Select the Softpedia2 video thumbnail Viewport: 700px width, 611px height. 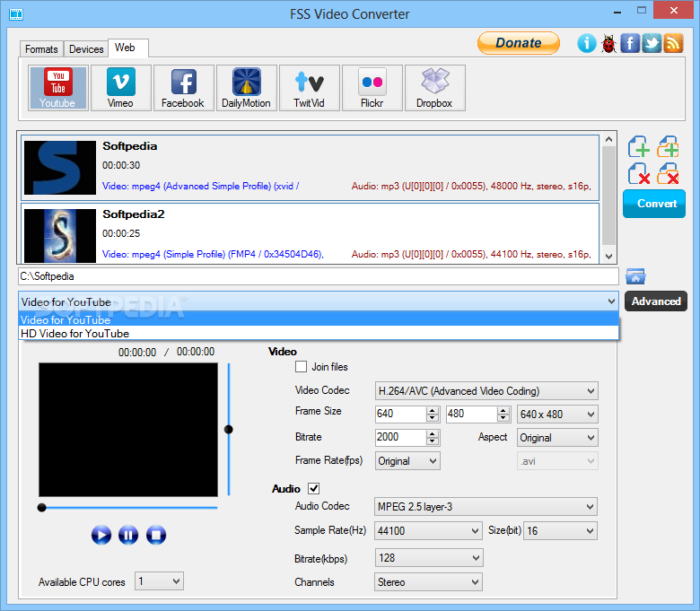60,236
